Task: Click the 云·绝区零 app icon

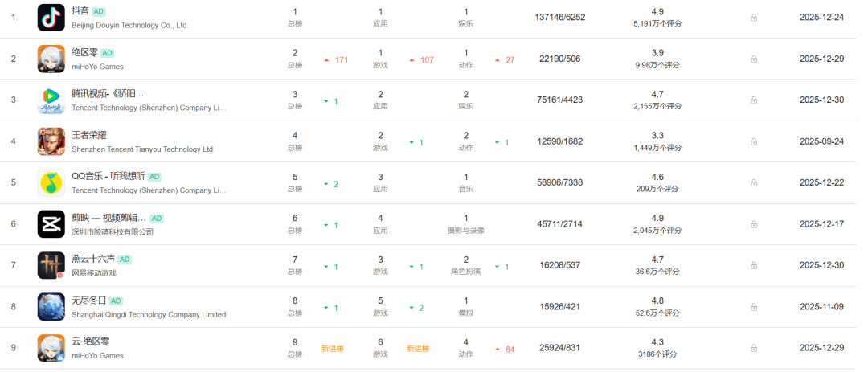Action: tap(51, 348)
